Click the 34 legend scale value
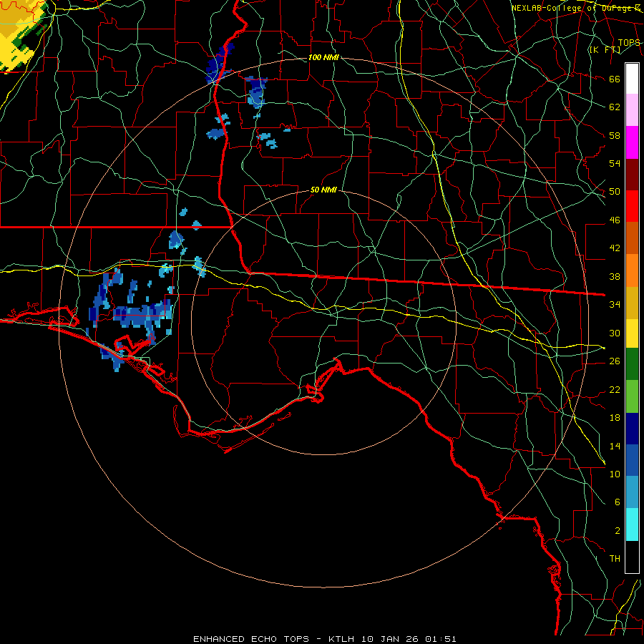The height and width of the screenshot is (644, 644). coord(615,305)
